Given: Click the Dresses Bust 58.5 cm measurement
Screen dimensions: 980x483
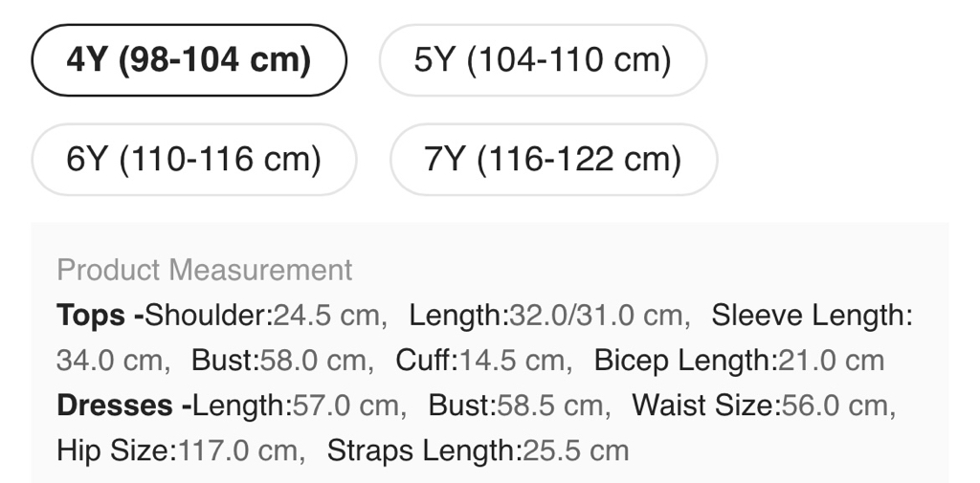Looking at the screenshot, I should pyautogui.click(x=516, y=405).
